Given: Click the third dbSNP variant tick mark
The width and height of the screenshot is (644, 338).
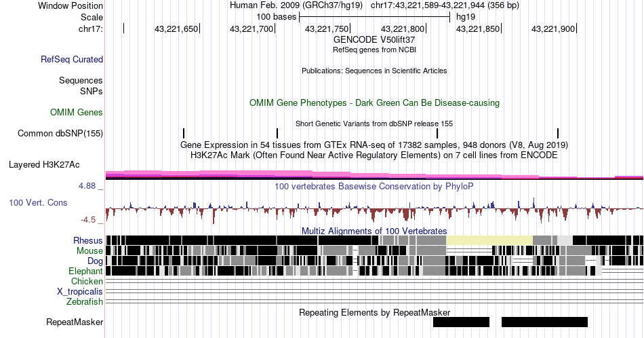Looking at the screenshot, I should click(437, 133).
